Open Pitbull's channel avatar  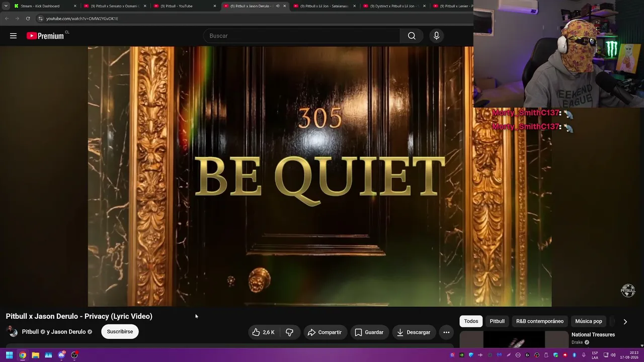coord(12,332)
